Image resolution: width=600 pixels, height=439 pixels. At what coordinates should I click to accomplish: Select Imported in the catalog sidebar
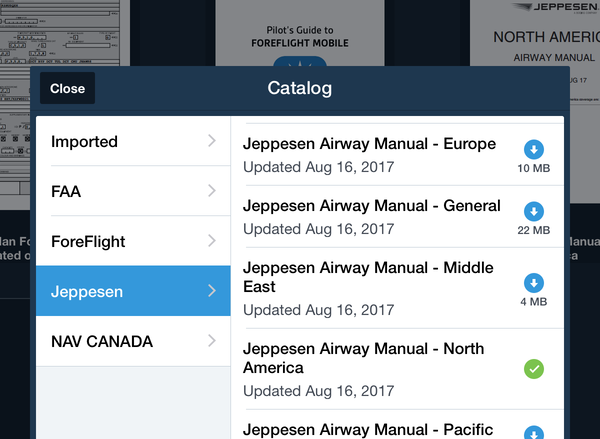coord(85,142)
